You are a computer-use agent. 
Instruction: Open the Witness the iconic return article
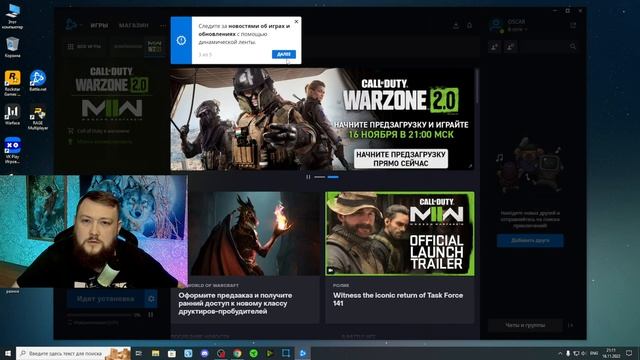(398, 299)
